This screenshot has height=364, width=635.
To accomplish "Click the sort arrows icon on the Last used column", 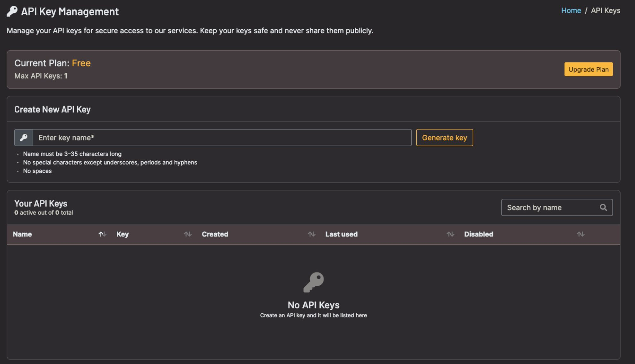I will pyautogui.click(x=450, y=234).
